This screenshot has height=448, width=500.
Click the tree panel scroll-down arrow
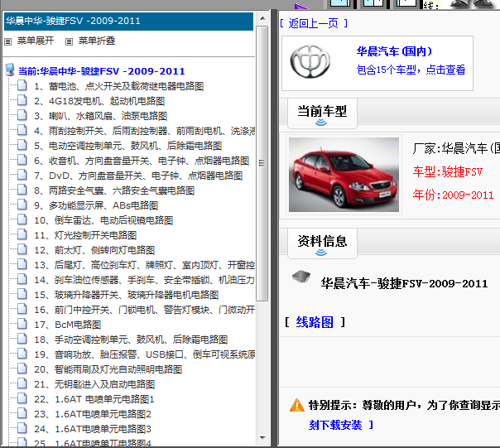(262, 438)
